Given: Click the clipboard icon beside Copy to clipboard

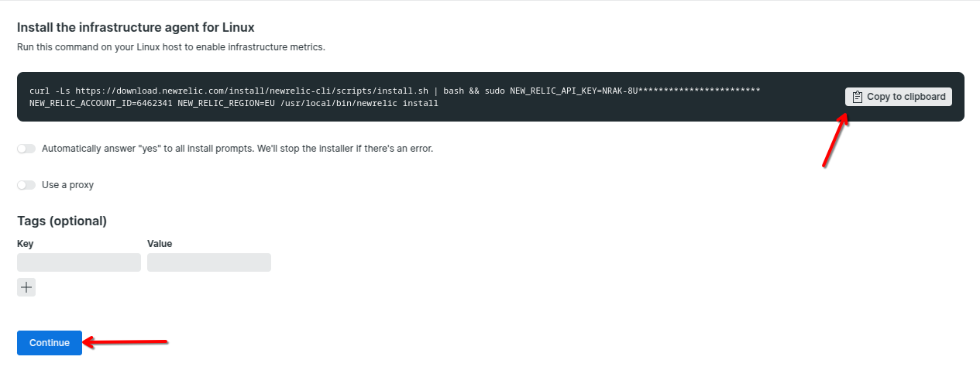Looking at the screenshot, I should tap(857, 97).
